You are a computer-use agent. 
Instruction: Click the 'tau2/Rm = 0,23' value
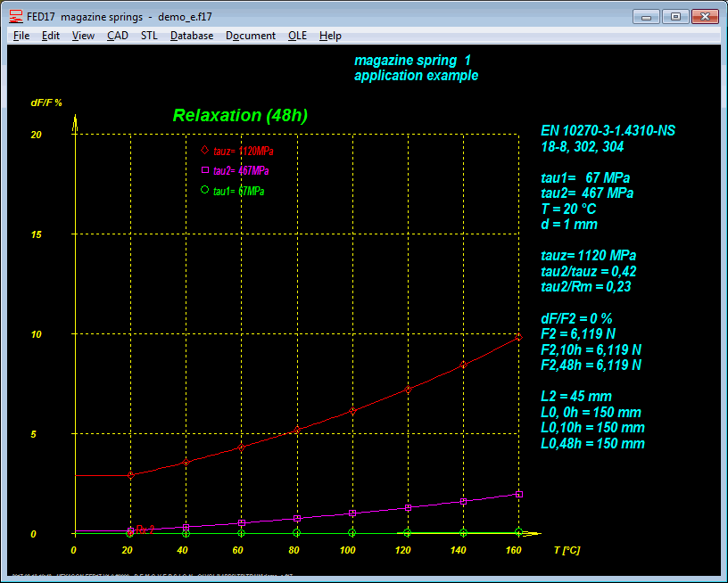pyautogui.click(x=586, y=287)
